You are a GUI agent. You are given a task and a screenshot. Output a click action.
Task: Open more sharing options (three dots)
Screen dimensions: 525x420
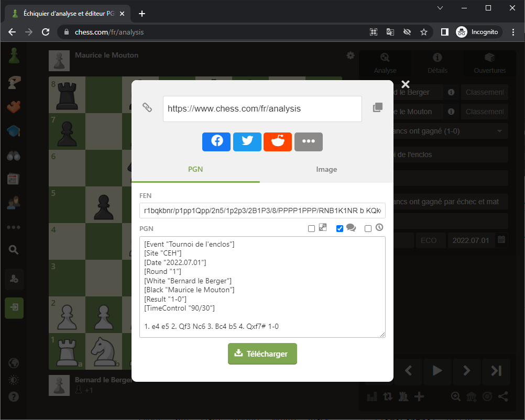308,141
